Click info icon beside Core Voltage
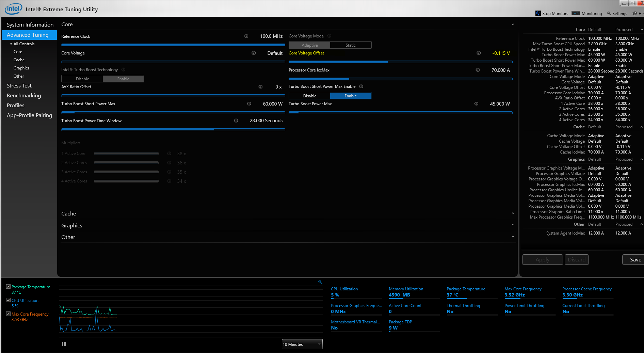644x353 pixels. pyautogui.click(x=254, y=53)
